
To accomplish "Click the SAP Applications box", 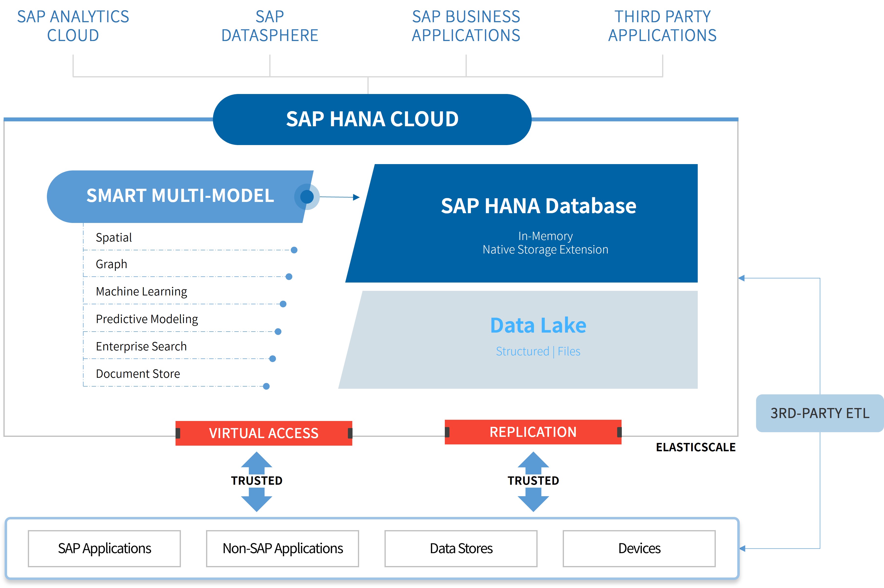I will pyautogui.click(x=104, y=549).
